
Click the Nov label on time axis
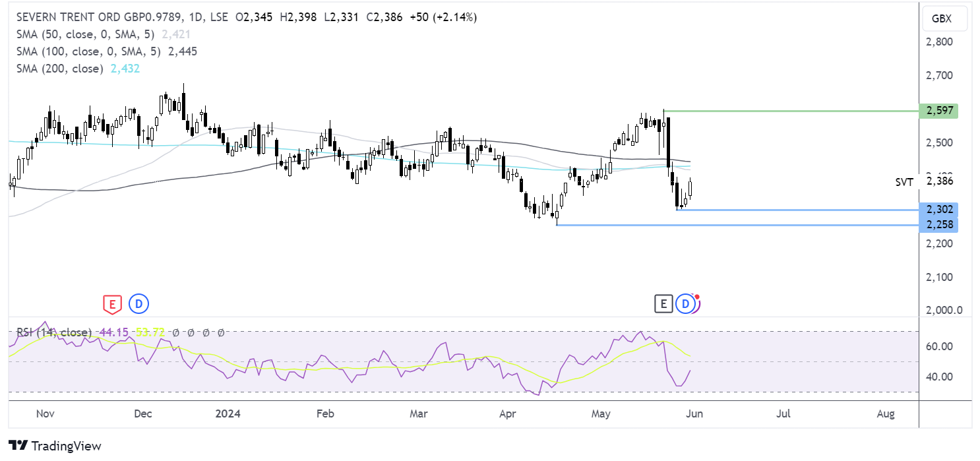tap(45, 414)
